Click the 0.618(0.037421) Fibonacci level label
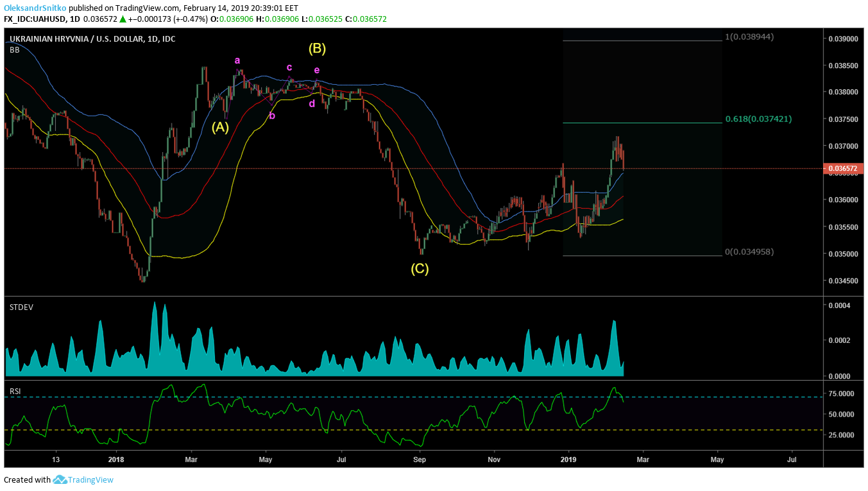This screenshot has height=491, width=868. click(758, 119)
